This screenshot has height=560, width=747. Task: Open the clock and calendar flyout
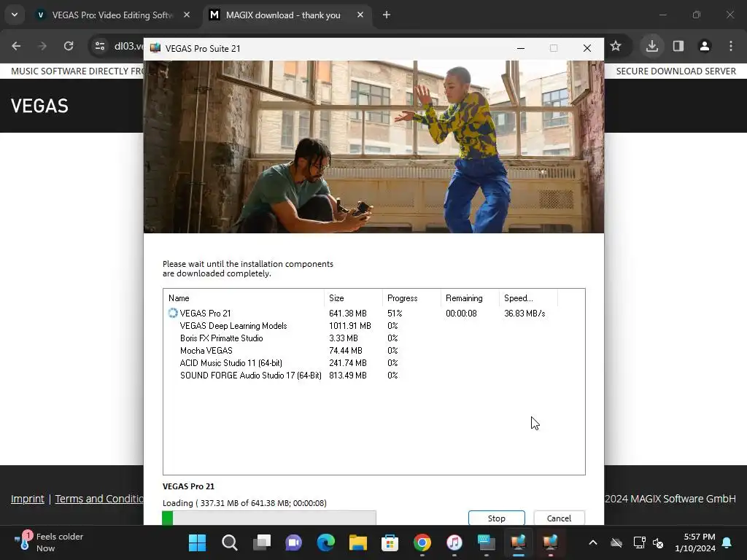[695, 542]
